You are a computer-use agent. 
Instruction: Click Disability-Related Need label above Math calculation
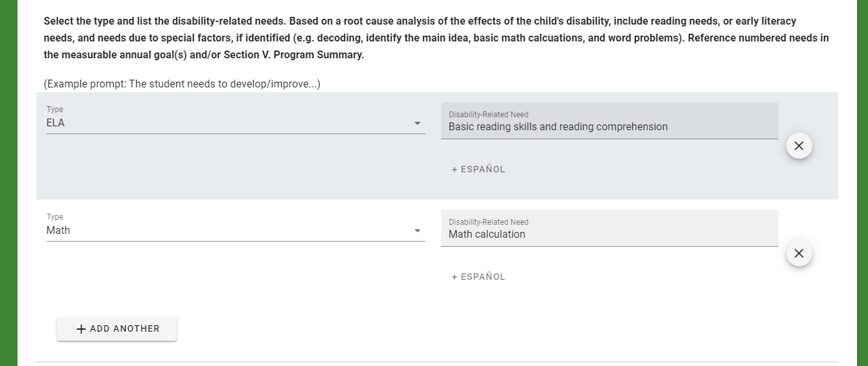pos(488,222)
